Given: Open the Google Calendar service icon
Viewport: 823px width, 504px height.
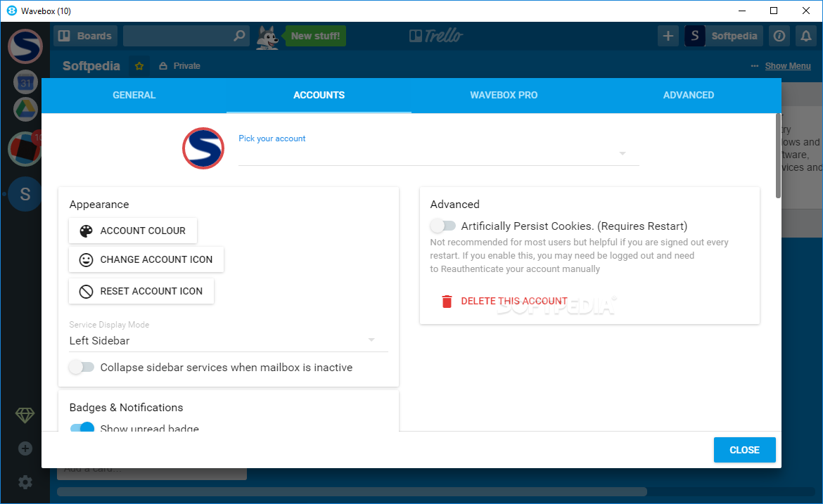Looking at the screenshot, I should [x=25, y=82].
